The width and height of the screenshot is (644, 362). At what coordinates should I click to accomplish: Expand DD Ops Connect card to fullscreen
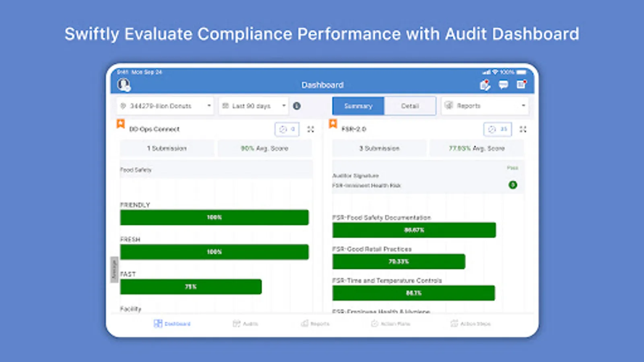(310, 129)
